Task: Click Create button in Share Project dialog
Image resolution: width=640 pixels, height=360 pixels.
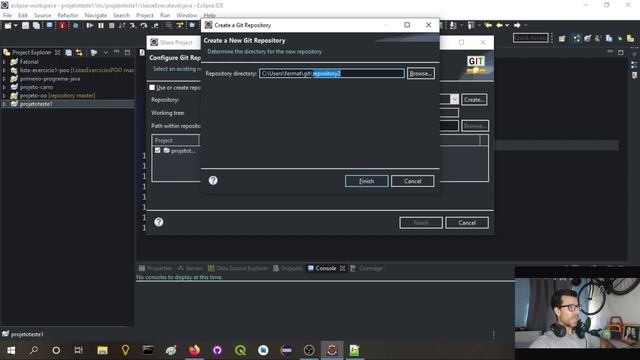Action: [x=474, y=100]
